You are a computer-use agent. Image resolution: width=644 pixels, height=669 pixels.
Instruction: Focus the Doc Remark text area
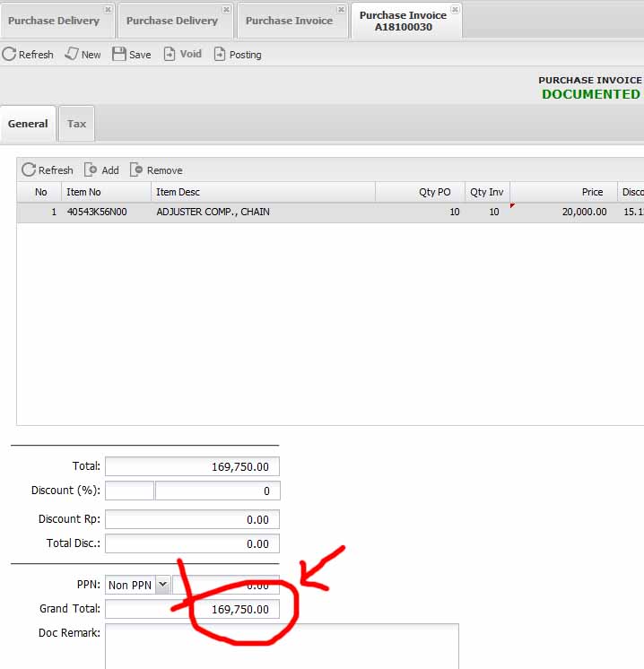pos(282,646)
